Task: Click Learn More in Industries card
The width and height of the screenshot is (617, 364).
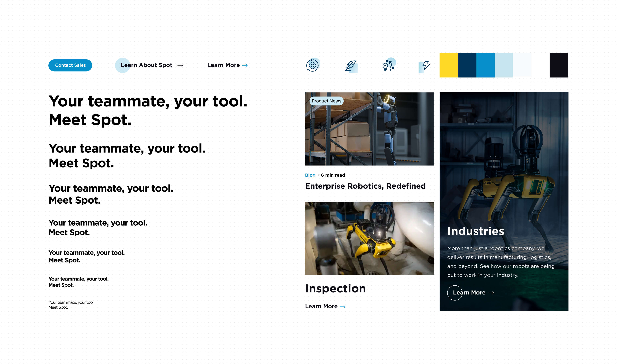Action: click(x=469, y=293)
